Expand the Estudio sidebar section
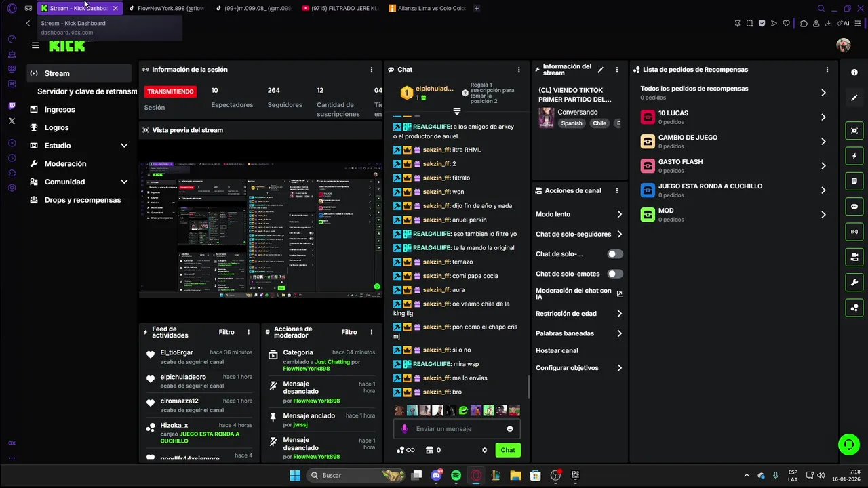 [x=124, y=146]
